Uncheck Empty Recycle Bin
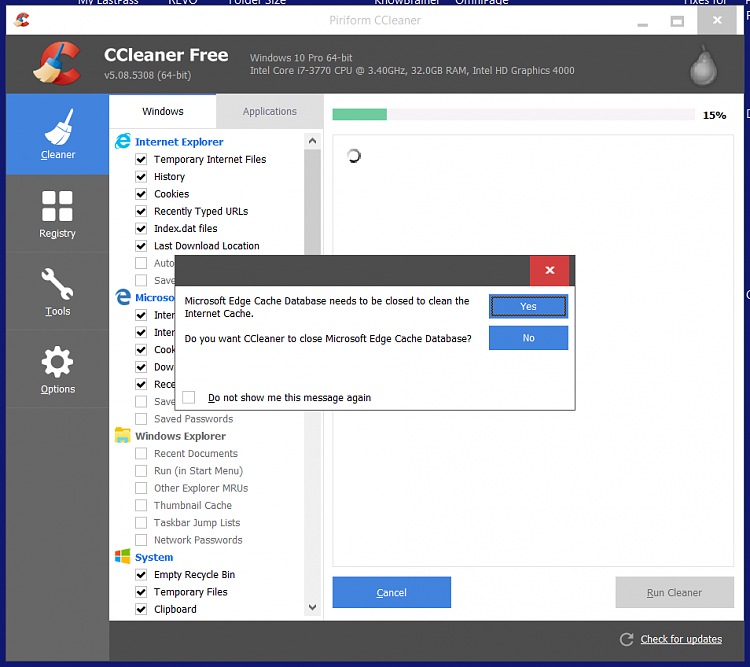Viewport: 750px width, 667px height. click(141, 574)
